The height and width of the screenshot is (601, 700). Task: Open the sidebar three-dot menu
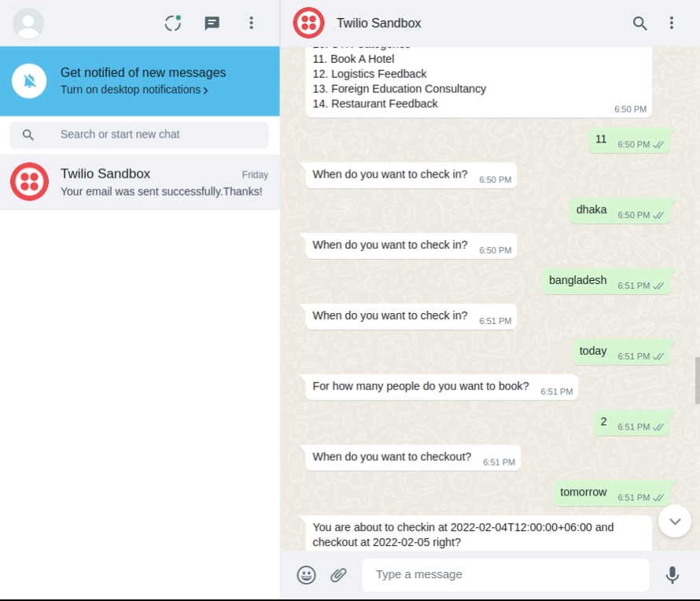click(x=252, y=24)
